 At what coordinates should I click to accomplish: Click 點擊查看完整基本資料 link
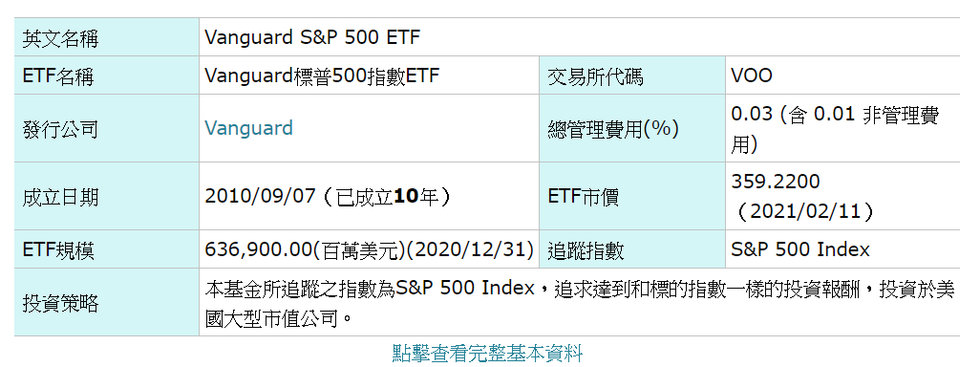point(487,354)
